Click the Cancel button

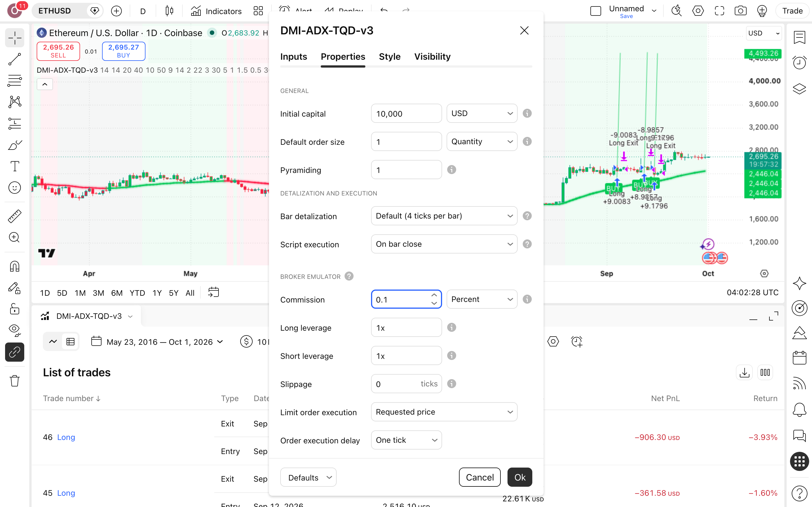click(480, 477)
